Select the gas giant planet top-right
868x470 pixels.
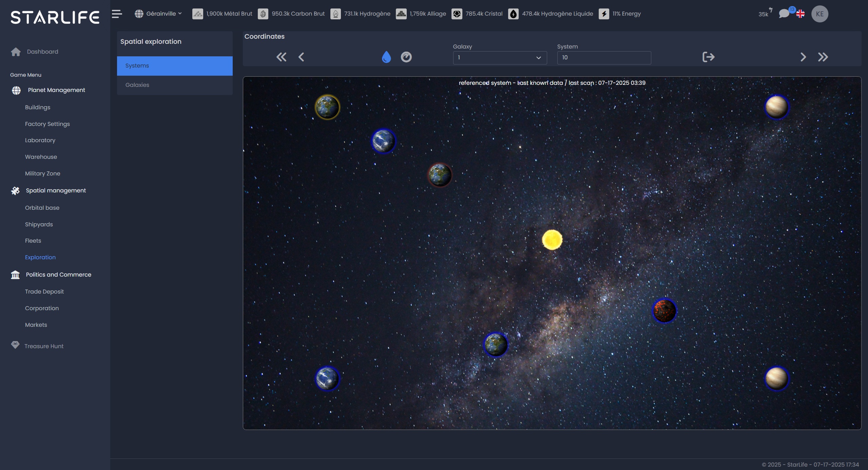point(777,107)
